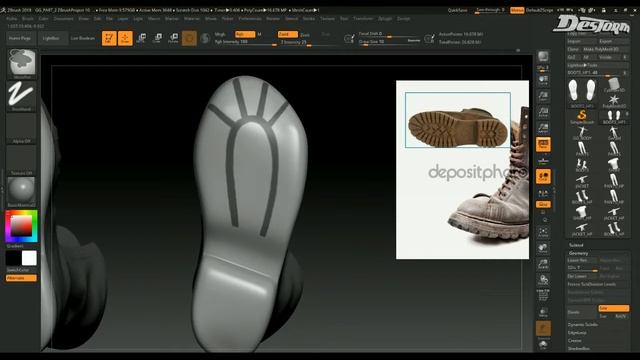Image resolution: width=640 pixels, height=360 pixels.
Task: Select the Scale transform tool in top shelf
Action: [x=157, y=38]
